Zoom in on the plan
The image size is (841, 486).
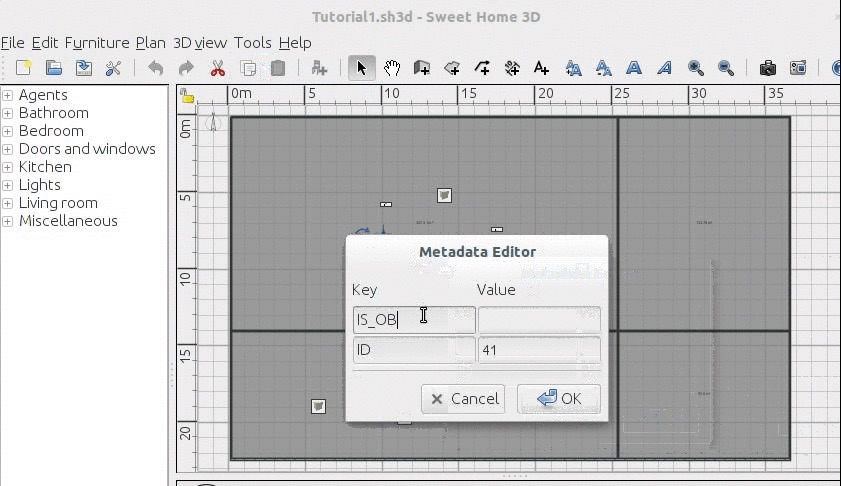coord(696,68)
